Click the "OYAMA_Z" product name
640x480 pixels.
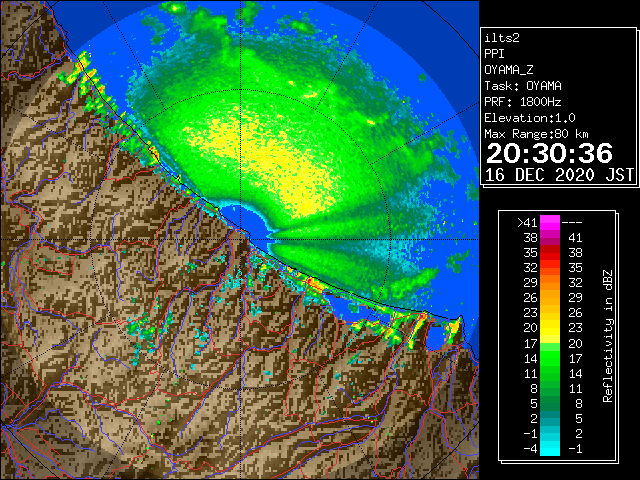pyautogui.click(x=509, y=70)
